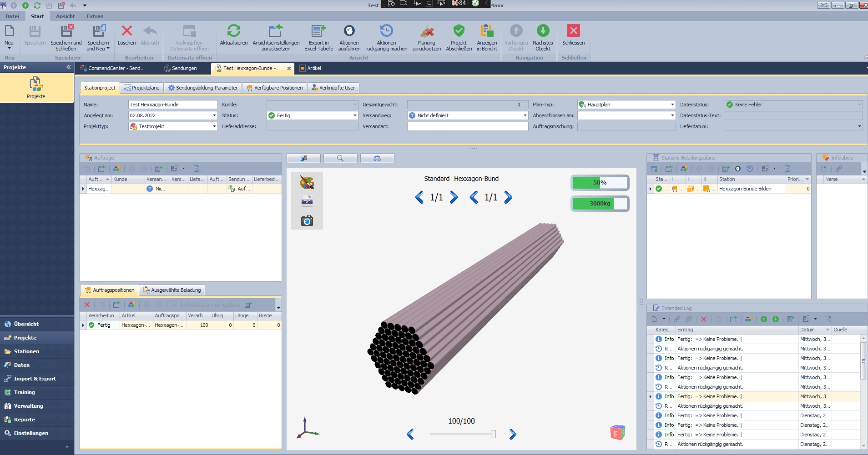This screenshot has height=455, width=868.
Task: Click Ansichtseinstellungen zurücksetzen icon
Action: point(276,31)
